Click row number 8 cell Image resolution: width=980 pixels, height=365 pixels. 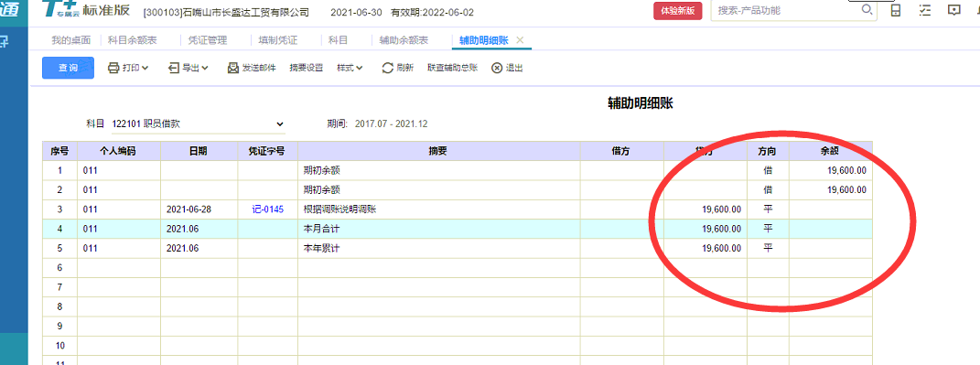pos(60,306)
